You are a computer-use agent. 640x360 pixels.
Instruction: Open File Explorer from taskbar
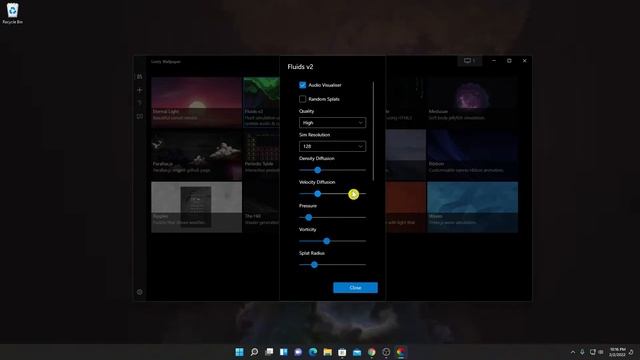[328, 352]
